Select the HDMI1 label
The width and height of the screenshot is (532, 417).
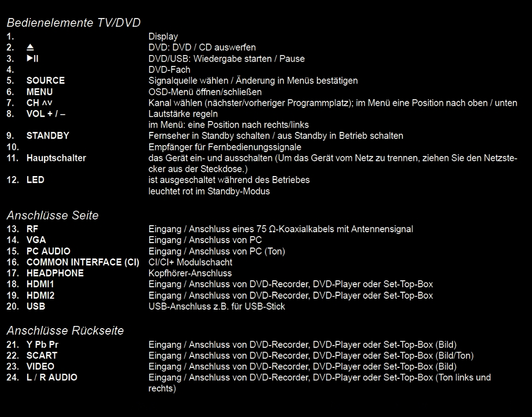click(40, 284)
